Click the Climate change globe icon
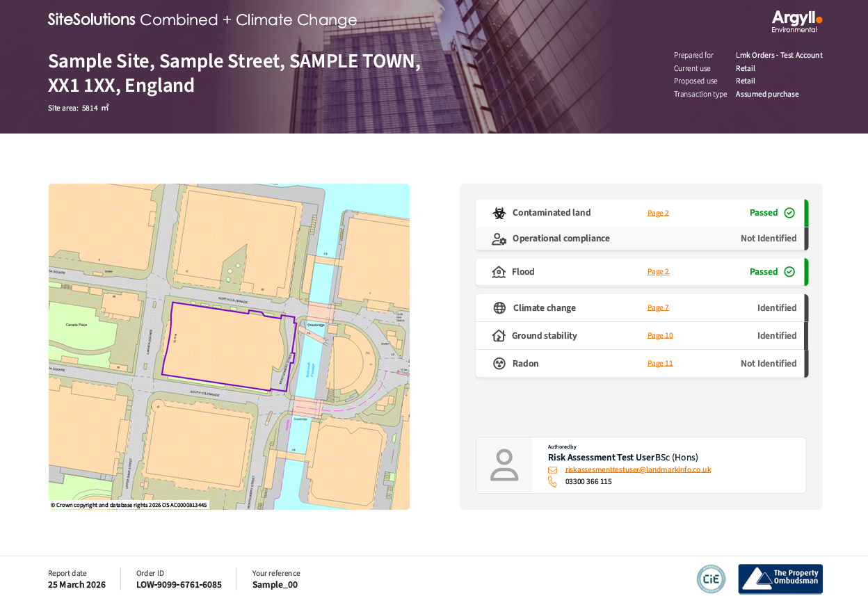The image size is (868, 596). [x=499, y=308]
